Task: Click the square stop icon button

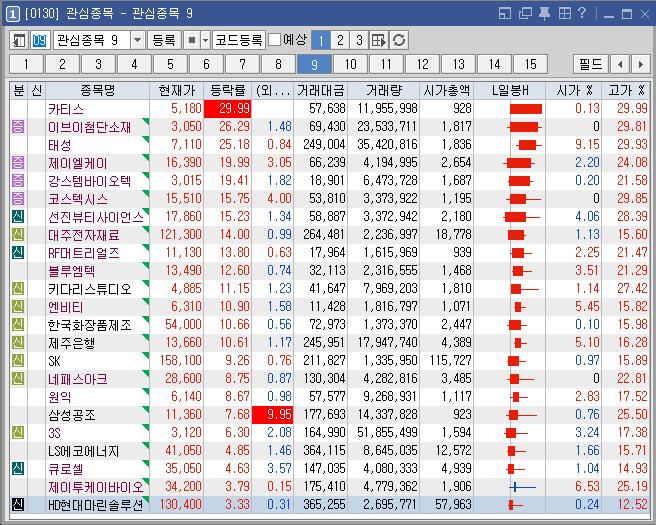Action: [192, 41]
